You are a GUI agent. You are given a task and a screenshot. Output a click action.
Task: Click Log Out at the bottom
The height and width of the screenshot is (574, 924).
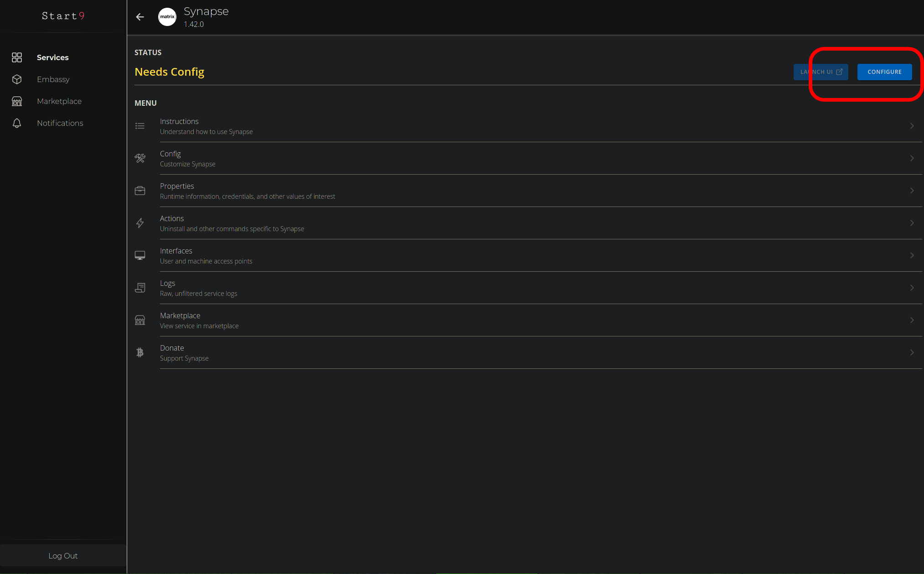[x=63, y=556]
